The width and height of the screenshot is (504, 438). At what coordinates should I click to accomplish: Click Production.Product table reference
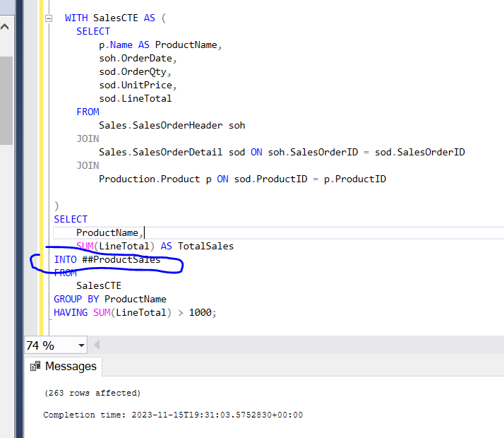[x=149, y=179]
